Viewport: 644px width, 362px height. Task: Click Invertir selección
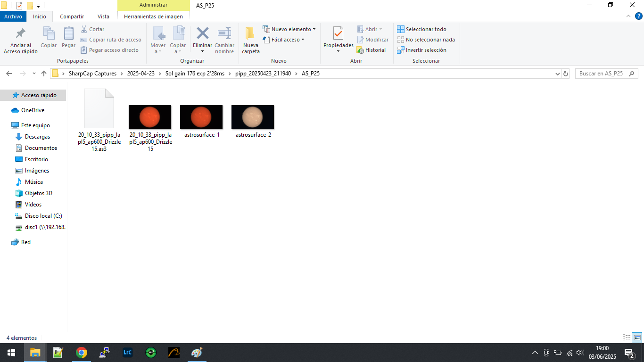(421, 50)
